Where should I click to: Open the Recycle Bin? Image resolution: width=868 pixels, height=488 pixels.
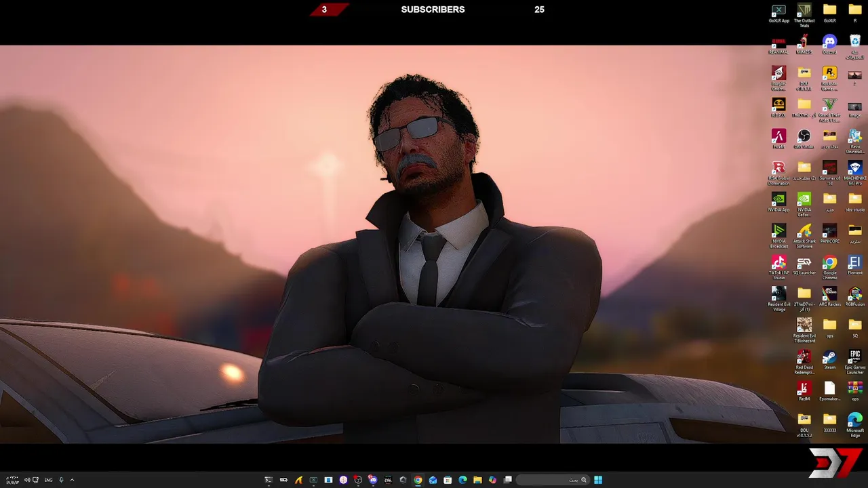[x=854, y=46]
